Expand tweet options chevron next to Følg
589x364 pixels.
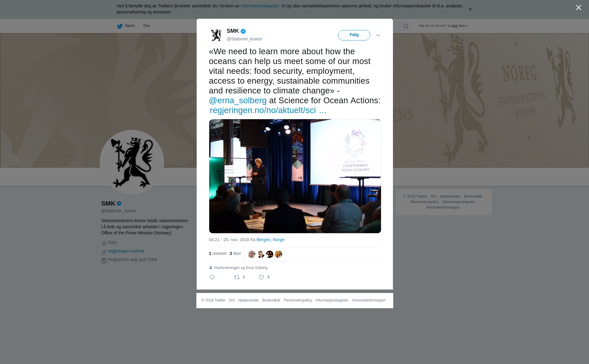pos(378,35)
